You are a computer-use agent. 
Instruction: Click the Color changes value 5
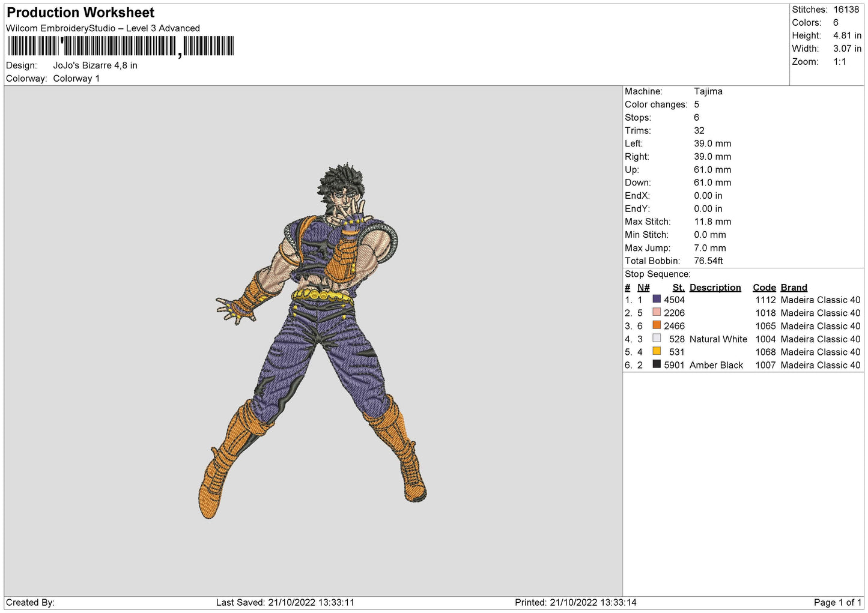(697, 104)
